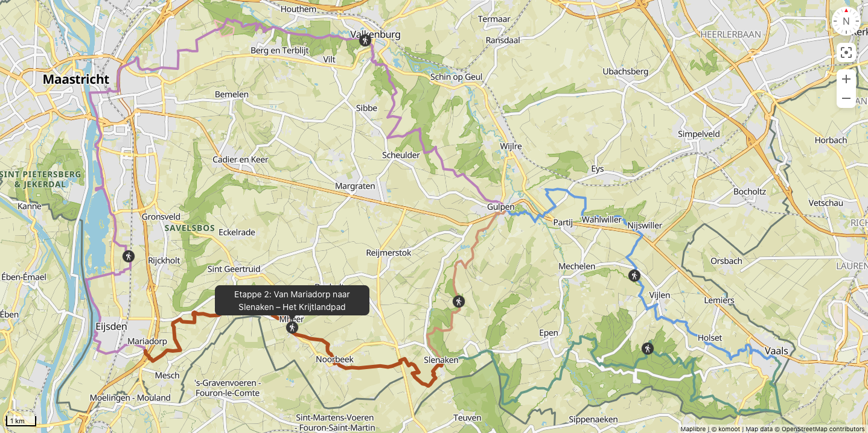Select the hiker marker at Valkenburg
This screenshot has height=433, width=868.
tap(365, 40)
